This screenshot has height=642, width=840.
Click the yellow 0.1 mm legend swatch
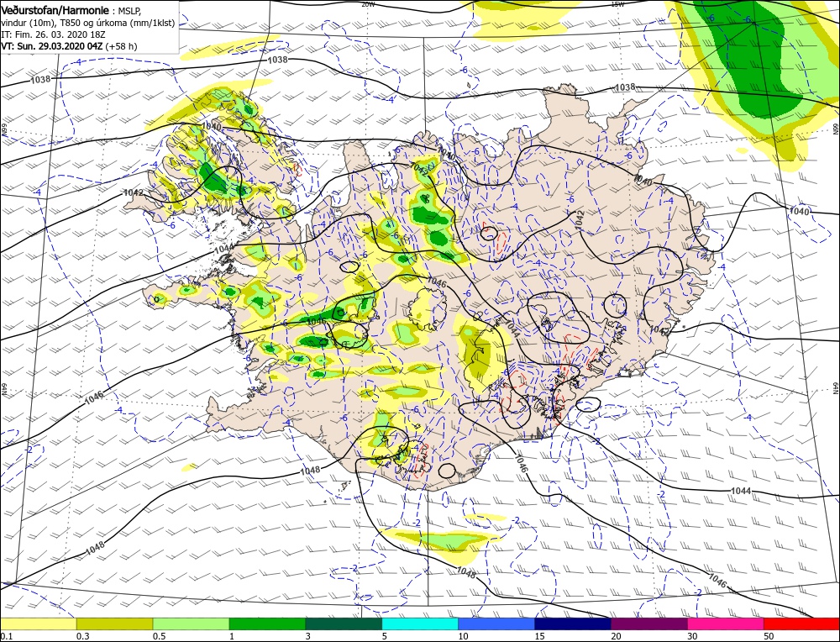click(x=38, y=624)
